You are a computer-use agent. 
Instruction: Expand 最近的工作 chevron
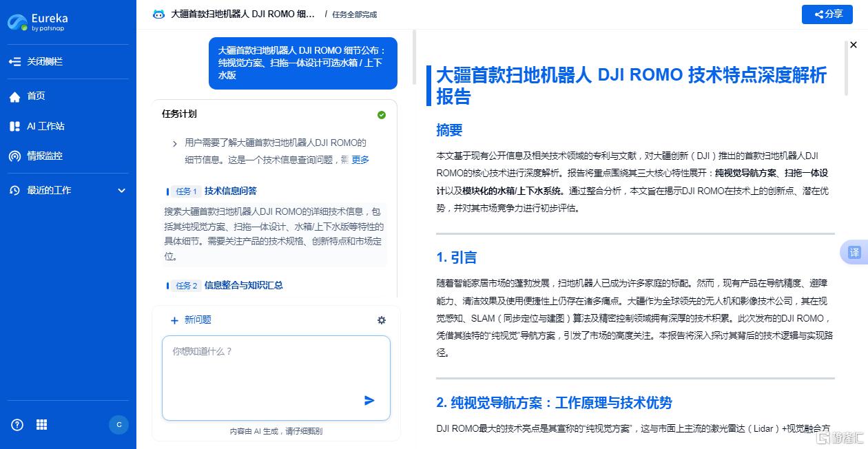(122, 191)
